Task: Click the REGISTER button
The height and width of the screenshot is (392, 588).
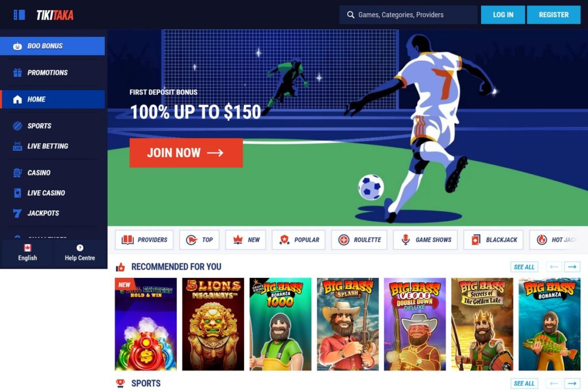Action: point(554,15)
